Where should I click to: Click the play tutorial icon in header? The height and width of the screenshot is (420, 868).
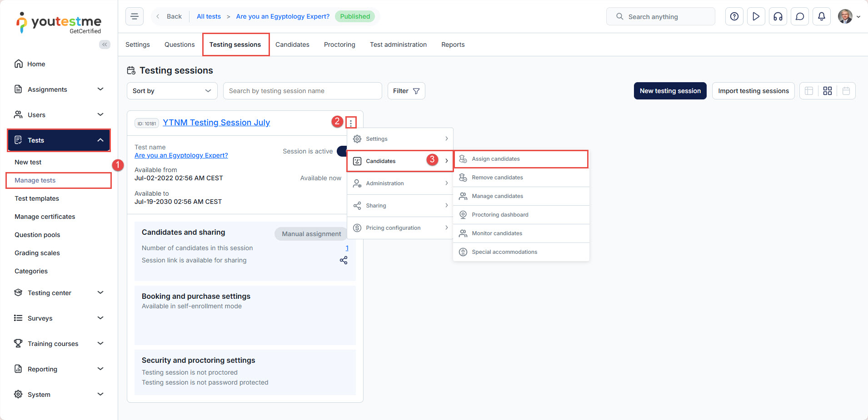point(756,16)
